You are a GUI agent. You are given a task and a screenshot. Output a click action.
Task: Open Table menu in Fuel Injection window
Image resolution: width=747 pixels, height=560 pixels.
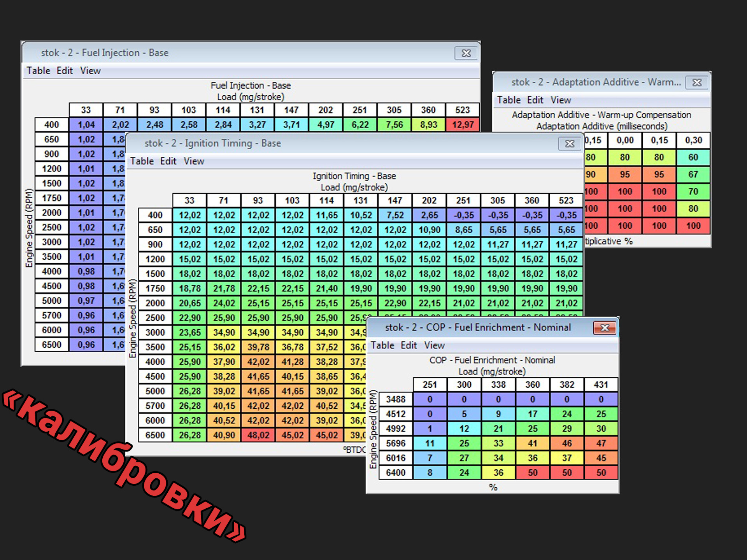38,71
